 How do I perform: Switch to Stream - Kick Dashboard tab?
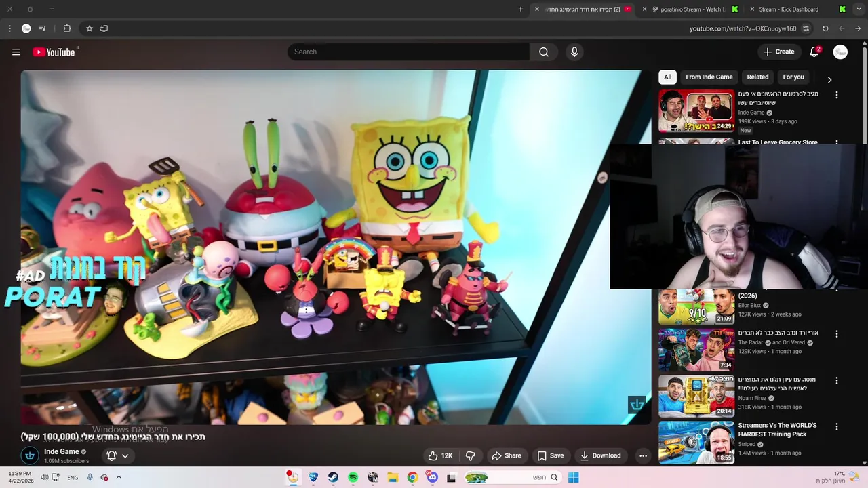(x=798, y=9)
